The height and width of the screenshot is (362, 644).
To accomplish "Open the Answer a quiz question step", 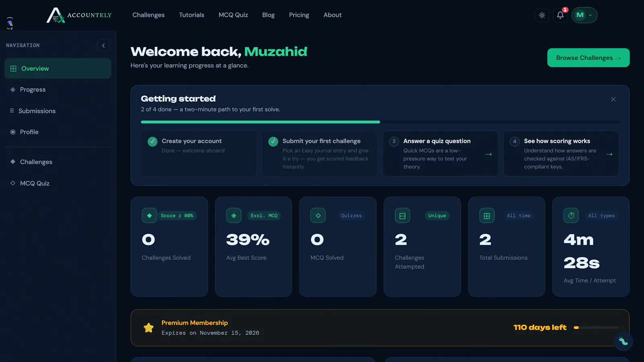I will (x=440, y=154).
